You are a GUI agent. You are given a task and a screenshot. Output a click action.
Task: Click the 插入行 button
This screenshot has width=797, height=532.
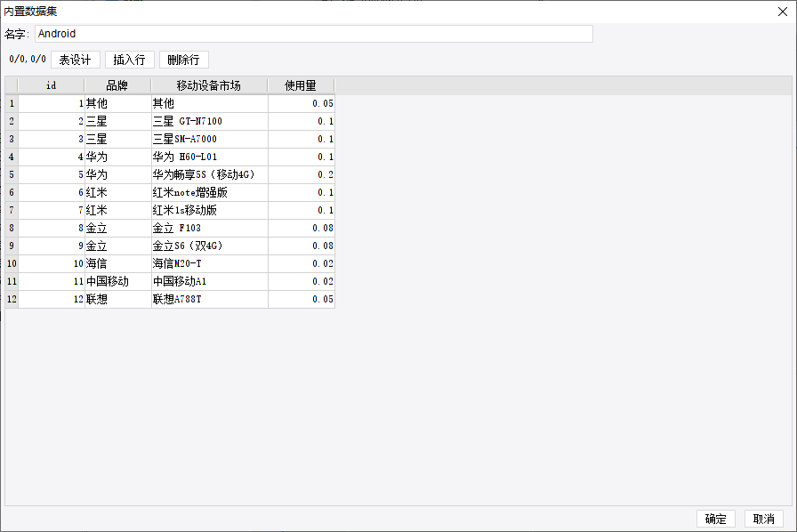[x=130, y=60]
